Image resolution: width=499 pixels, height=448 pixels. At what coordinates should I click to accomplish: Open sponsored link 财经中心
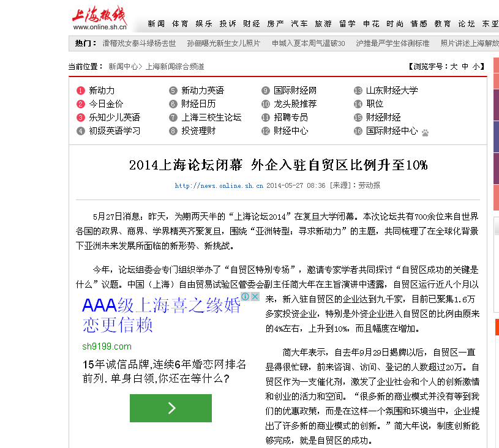tap(291, 131)
